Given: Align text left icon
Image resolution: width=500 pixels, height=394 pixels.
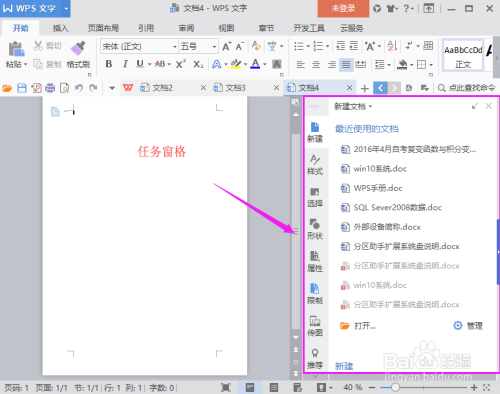Looking at the screenshot, I should click(301, 64).
